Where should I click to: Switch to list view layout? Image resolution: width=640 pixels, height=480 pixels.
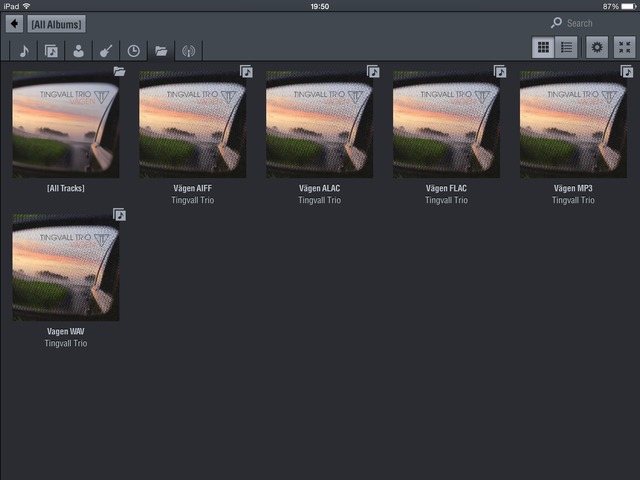pos(566,47)
